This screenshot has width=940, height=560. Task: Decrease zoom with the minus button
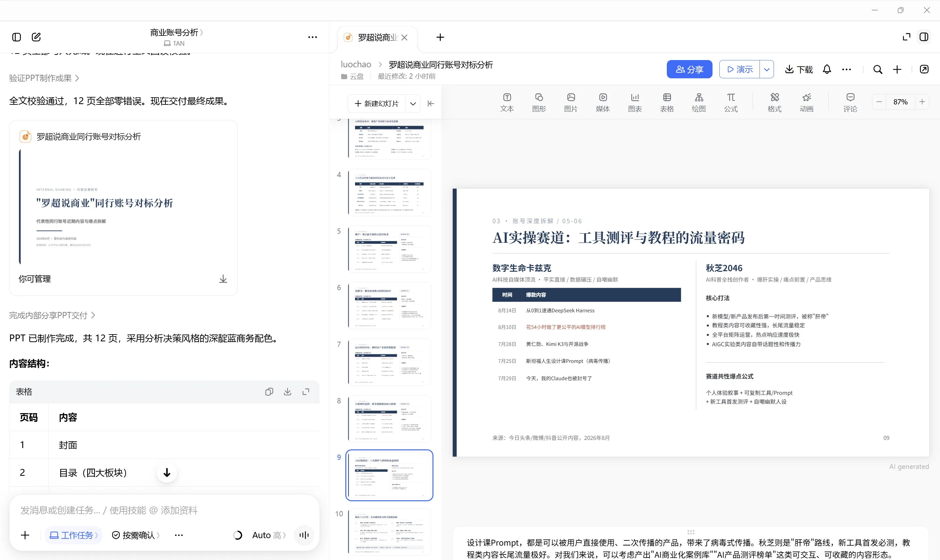[x=879, y=102]
